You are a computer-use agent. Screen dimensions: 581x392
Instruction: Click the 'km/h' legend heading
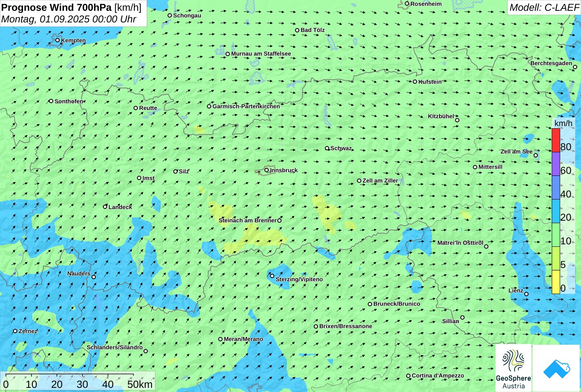pyautogui.click(x=564, y=123)
